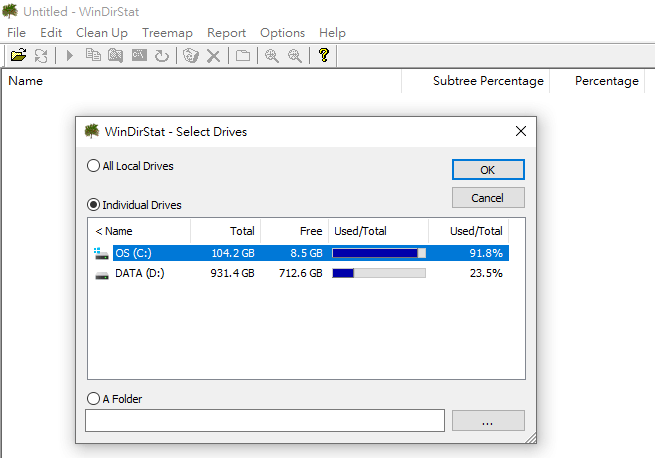The width and height of the screenshot is (655, 458).
Task: Select the Individual Drives radio button
Action: coord(93,205)
